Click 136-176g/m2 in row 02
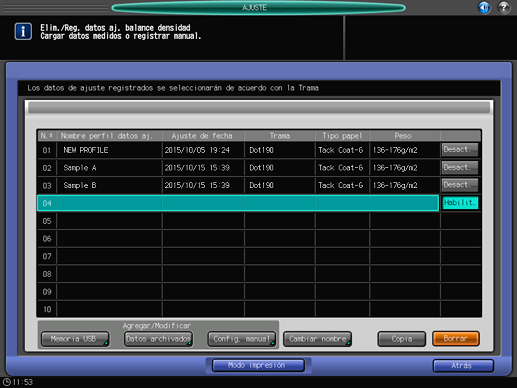Image resolution: width=517 pixels, height=388 pixels. click(x=395, y=168)
